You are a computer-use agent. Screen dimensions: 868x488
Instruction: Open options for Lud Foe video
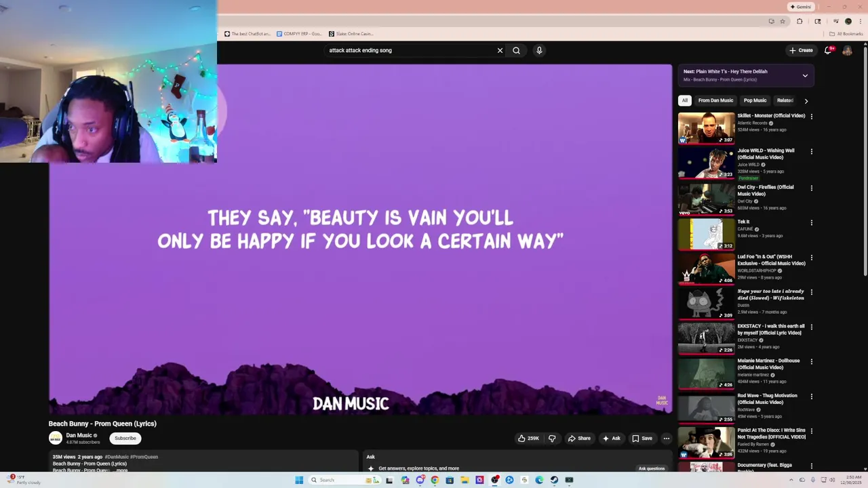[811, 258]
